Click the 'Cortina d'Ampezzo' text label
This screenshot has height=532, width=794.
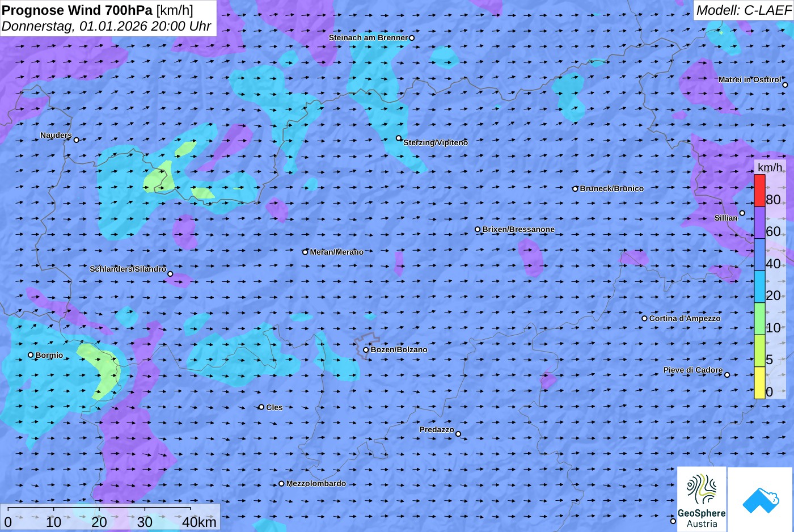685,318
